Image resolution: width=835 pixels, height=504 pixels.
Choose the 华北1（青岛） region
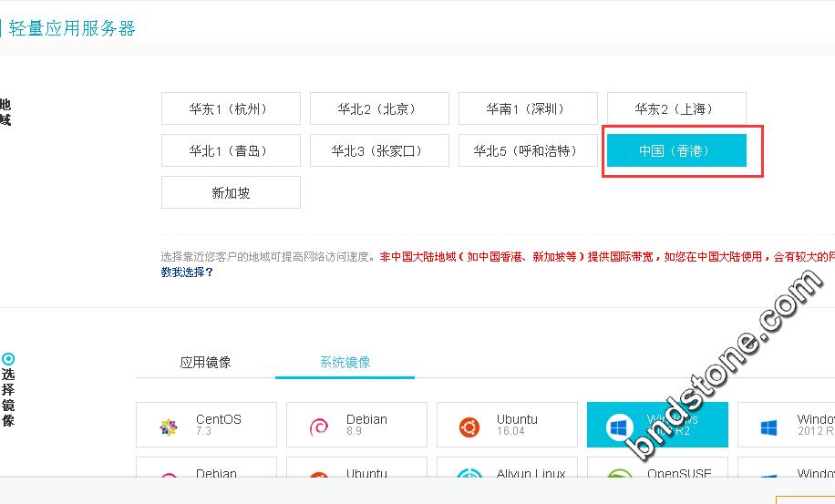point(231,150)
